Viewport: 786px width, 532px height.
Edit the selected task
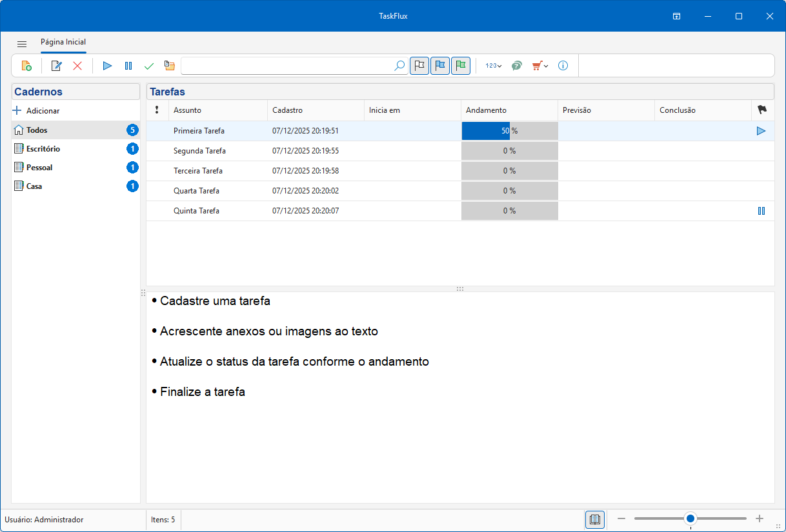pyautogui.click(x=56, y=65)
